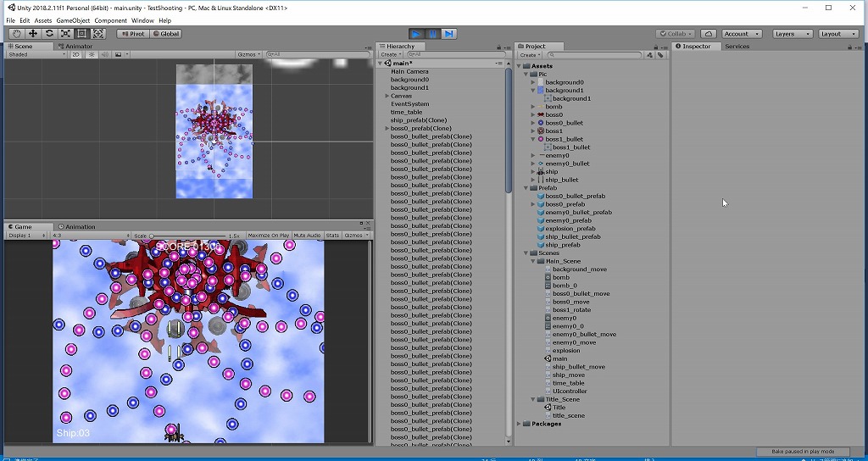Click the Stats button in Game view
Image resolution: width=868 pixels, height=461 pixels.
point(332,236)
